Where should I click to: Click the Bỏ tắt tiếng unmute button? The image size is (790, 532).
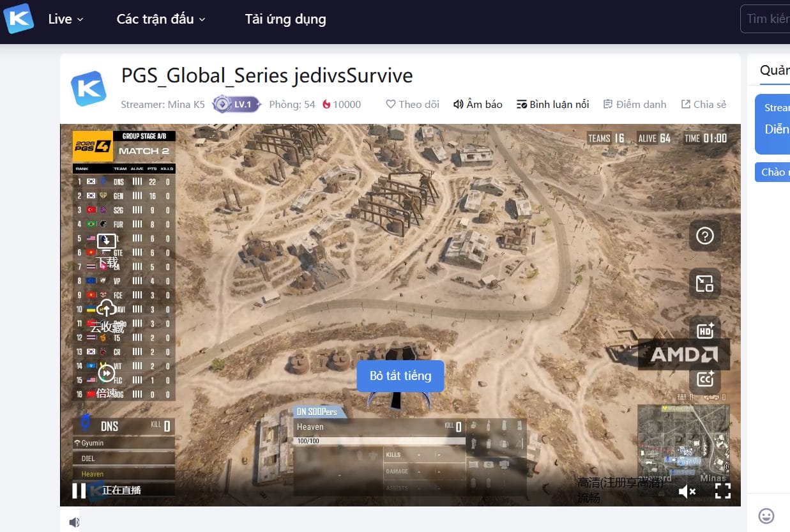point(400,376)
